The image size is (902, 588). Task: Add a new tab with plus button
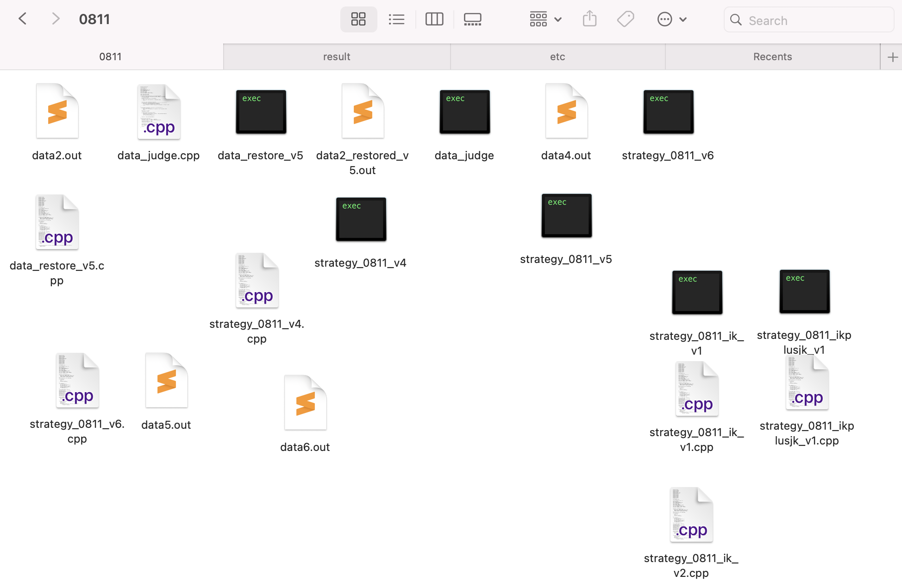click(893, 57)
